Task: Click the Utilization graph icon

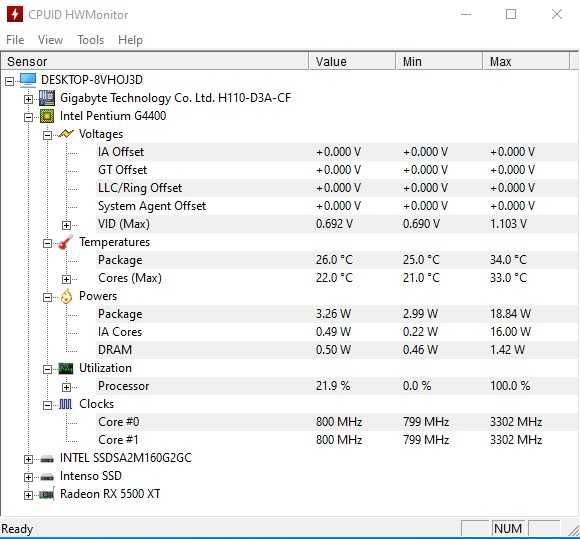Action: click(66, 368)
